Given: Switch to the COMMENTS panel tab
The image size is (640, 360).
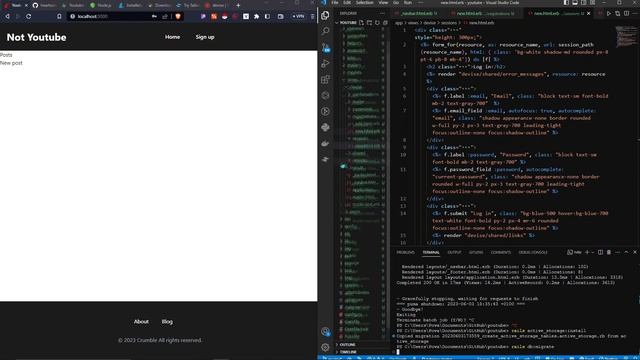Looking at the screenshot, I should coord(500,252).
